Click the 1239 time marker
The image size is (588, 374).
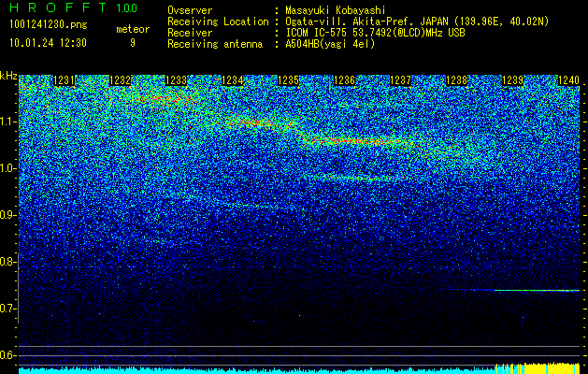pyautogui.click(x=512, y=80)
